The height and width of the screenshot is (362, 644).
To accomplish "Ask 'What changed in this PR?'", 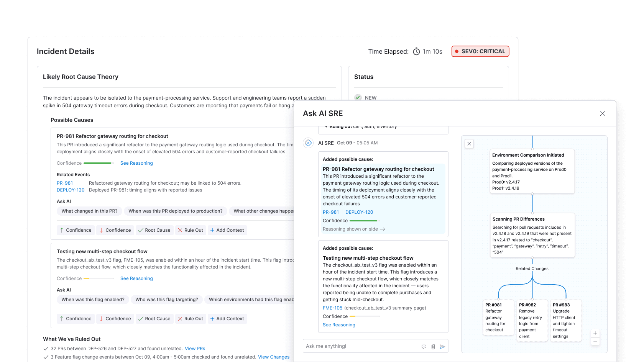I will [x=90, y=211].
